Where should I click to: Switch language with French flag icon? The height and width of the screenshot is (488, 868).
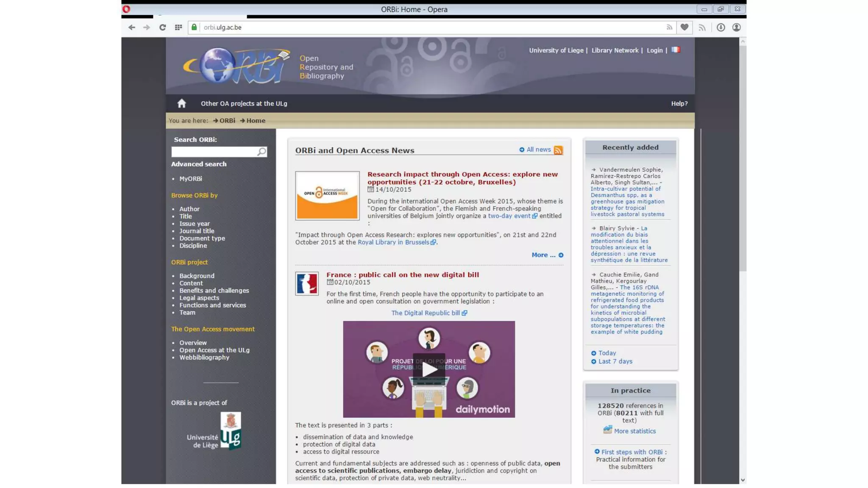676,50
